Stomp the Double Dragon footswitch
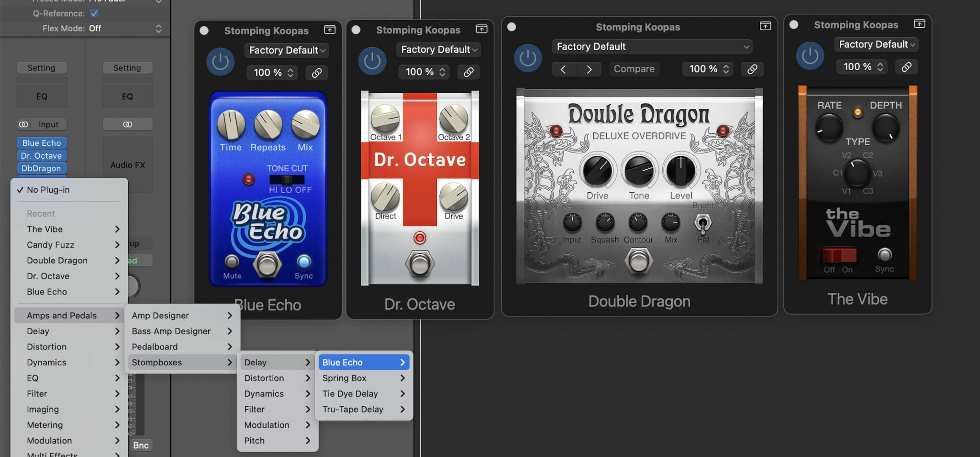Viewport: 980px width, 457px height. 639,261
